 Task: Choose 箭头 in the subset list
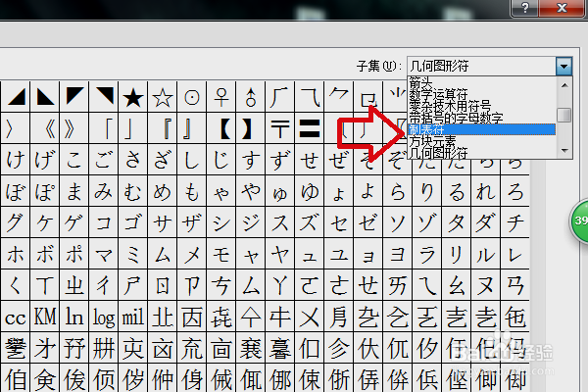click(x=481, y=82)
